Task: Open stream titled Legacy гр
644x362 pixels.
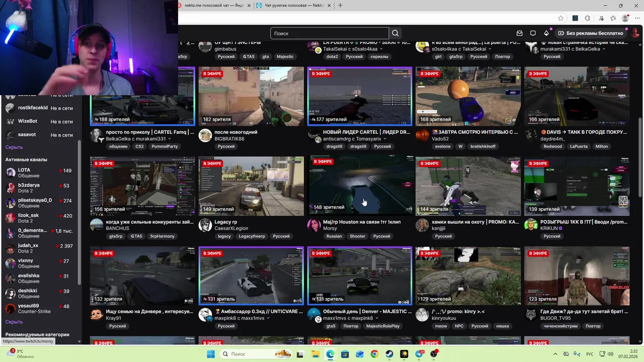Action: tap(225, 222)
